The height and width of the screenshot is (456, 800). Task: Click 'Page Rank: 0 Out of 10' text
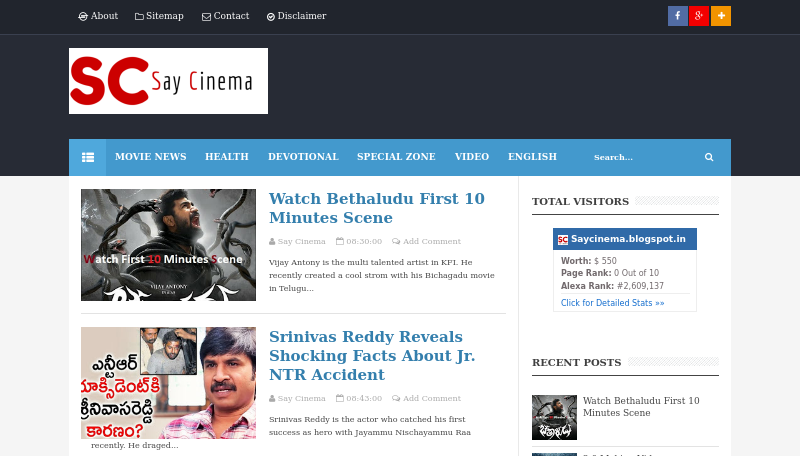(x=610, y=273)
